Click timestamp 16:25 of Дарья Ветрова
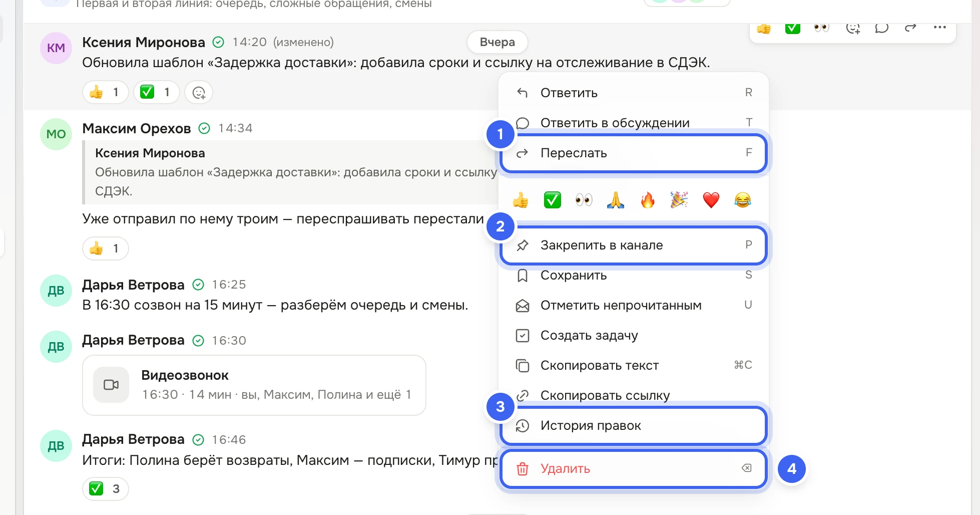Viewport: 980px width, 515px height. pos(229,285)
